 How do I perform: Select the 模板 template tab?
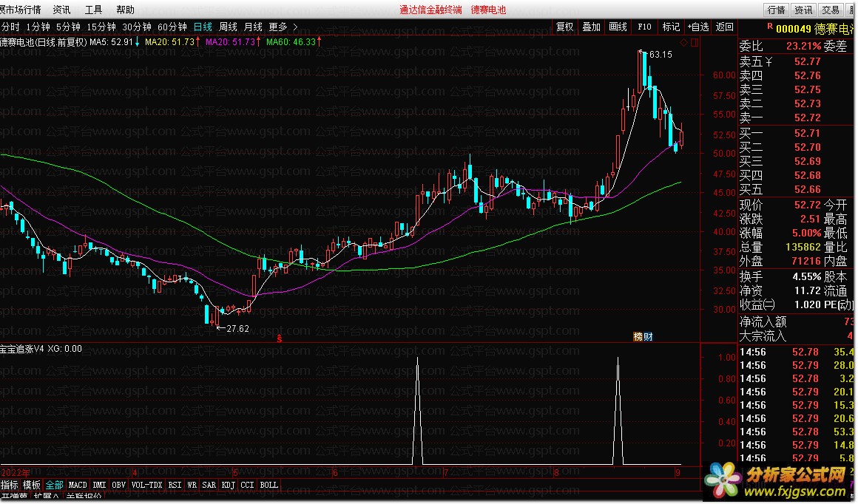(x=32, y=485)
